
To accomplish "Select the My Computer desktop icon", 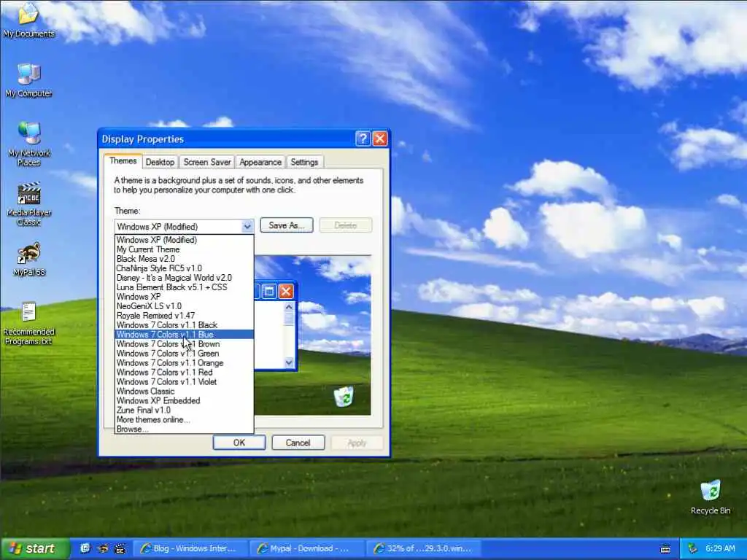I will tap(28, 80).
